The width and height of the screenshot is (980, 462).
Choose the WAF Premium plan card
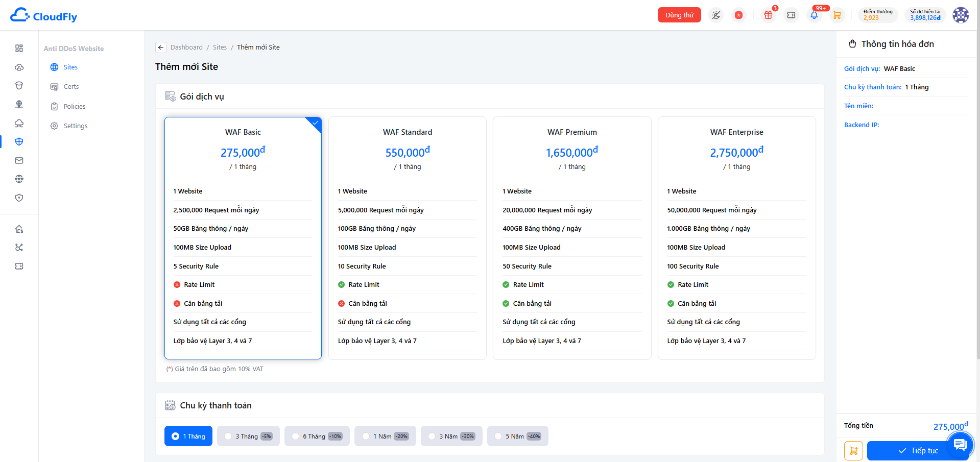pos(572,238)
